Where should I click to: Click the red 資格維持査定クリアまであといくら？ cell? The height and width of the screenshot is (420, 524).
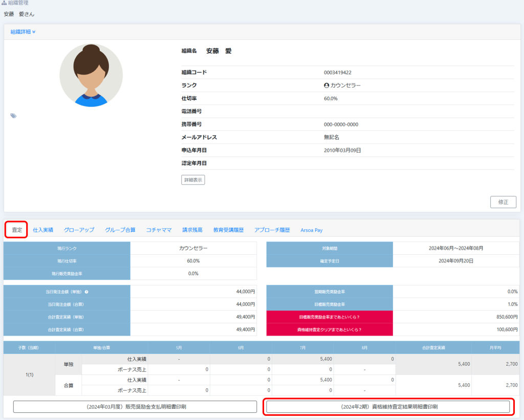(330, 330)
